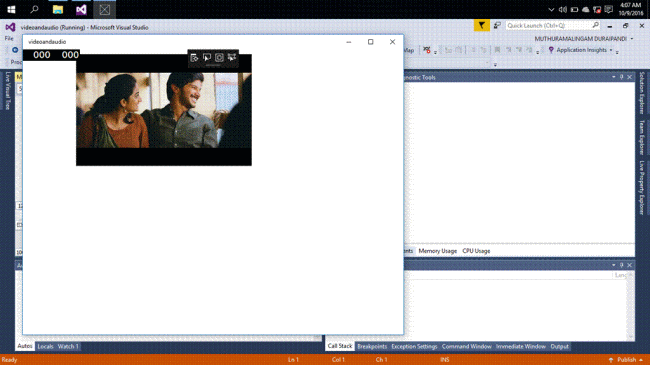
Task: Open Live Property Explorer side tab
Action: 642,187
